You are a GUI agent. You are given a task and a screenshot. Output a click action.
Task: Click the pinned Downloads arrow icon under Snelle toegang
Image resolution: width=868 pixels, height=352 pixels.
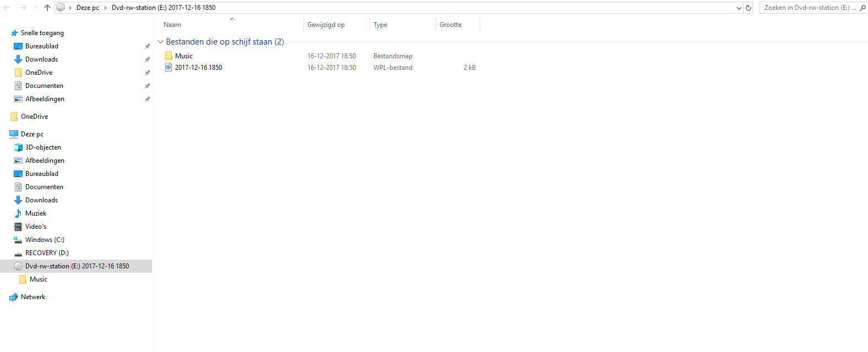[x=18, y=59]
